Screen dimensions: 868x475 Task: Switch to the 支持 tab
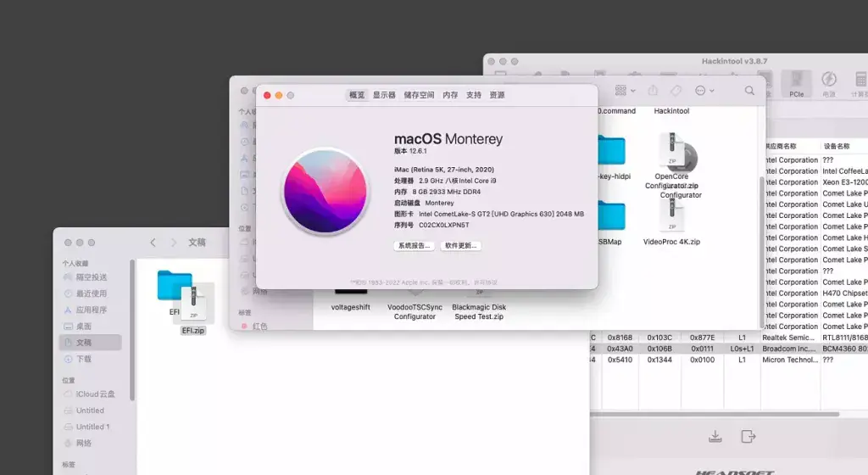click(473, 95)
